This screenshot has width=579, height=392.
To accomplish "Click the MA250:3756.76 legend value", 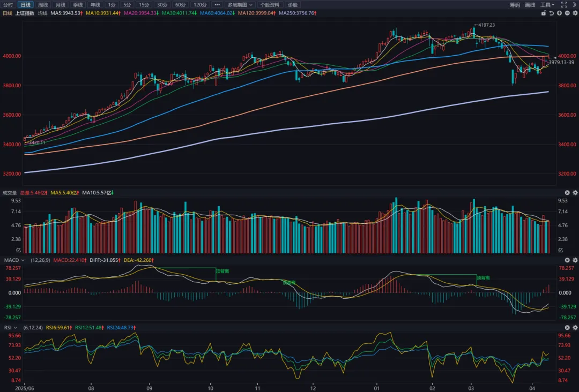I will pos(298,13).
